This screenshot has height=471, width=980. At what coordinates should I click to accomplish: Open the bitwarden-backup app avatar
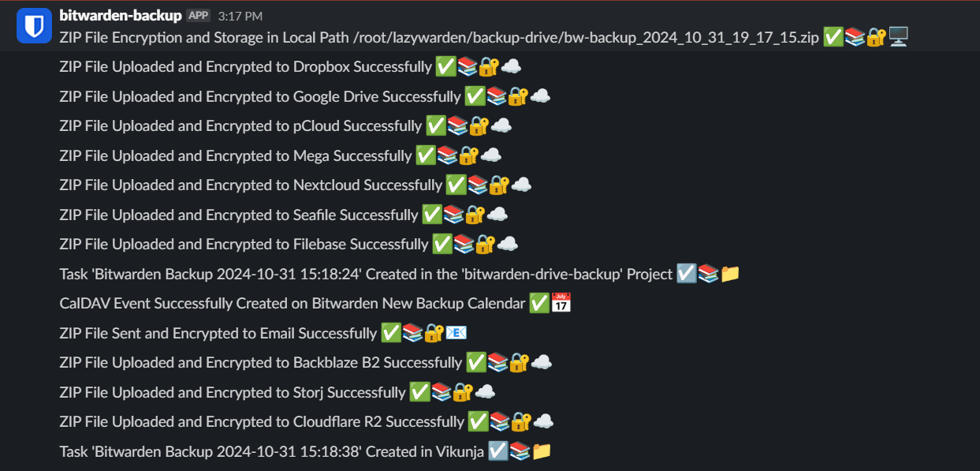tap(34, 25)
